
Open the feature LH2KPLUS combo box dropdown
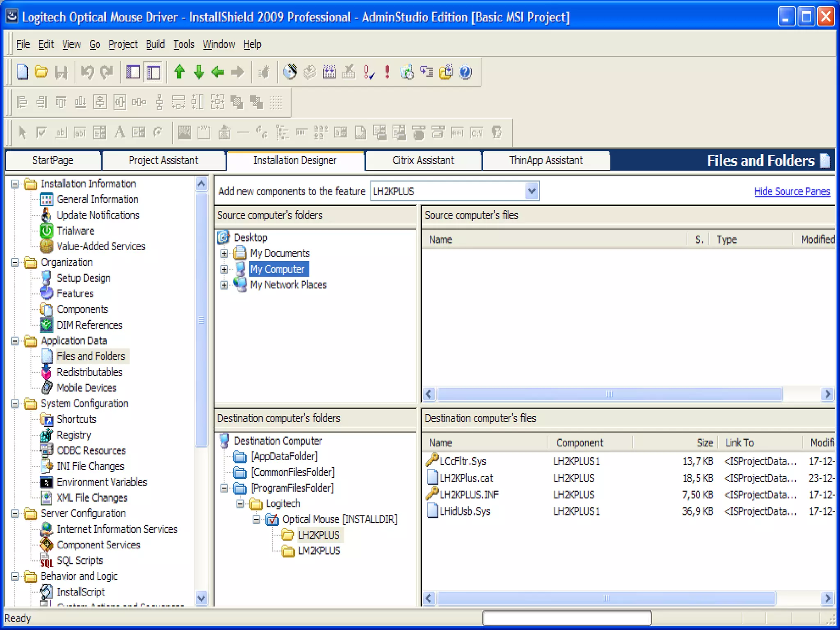532,191
